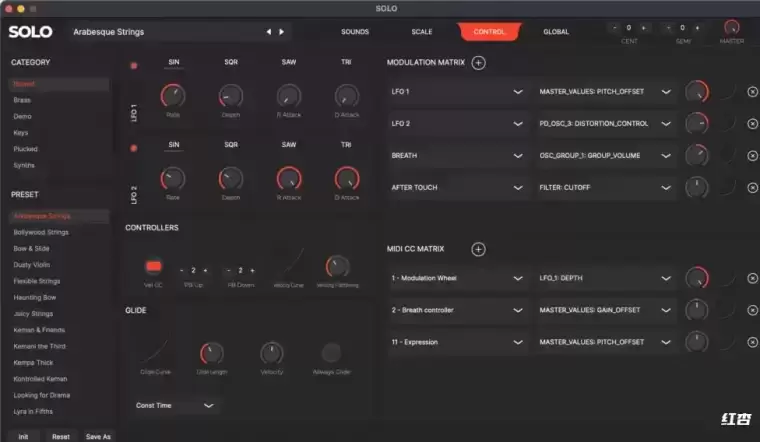Open the LFO 2 source dropdown
The height and width of the screenshot is (442, 760).
pos(457,124)
